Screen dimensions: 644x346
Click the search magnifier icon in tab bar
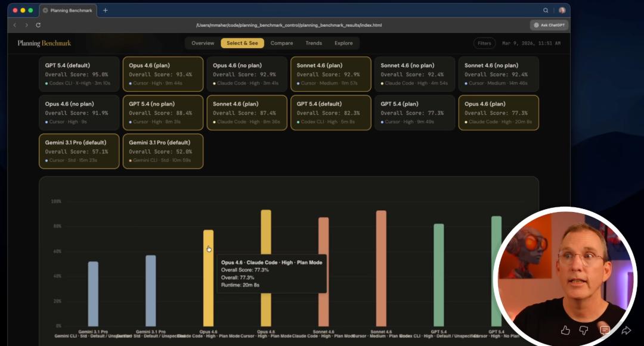tap(546, 10)
